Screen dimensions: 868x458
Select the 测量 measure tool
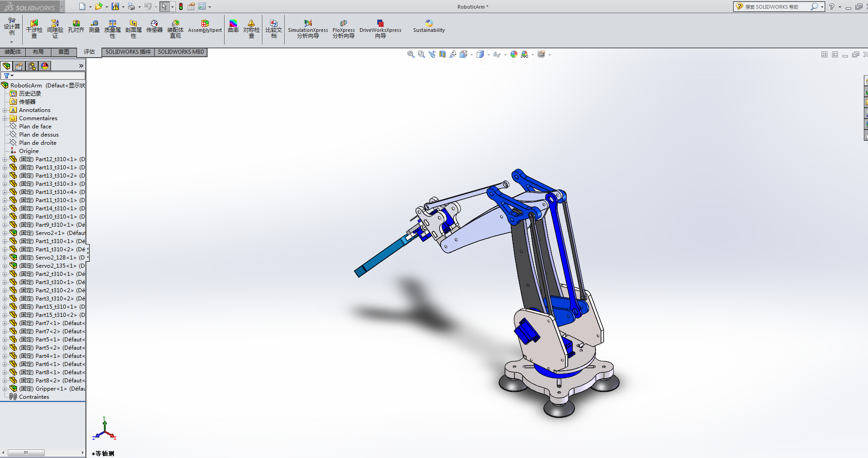[x=94, y=26]
